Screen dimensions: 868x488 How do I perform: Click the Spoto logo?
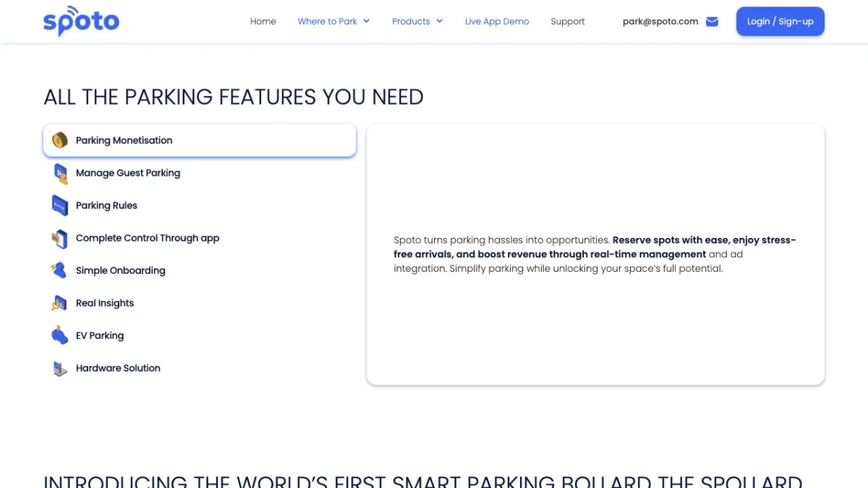click(x=81, y=21)
